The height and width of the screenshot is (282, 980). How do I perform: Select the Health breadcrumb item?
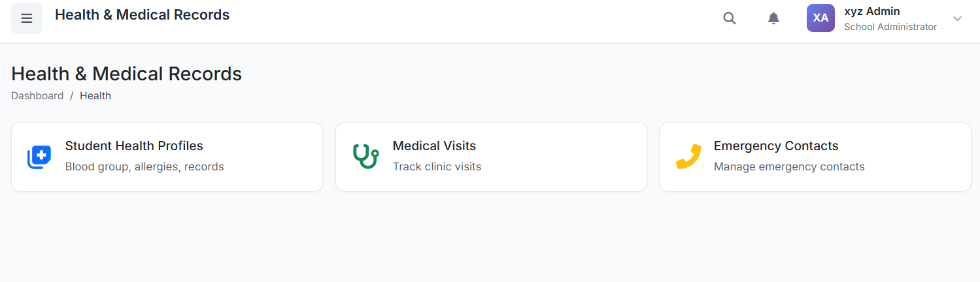(x=95, y=96)
